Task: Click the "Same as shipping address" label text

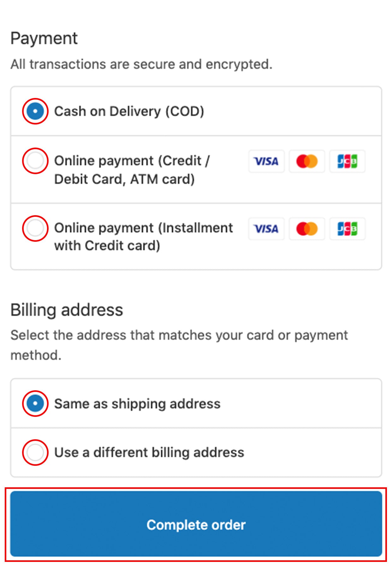Action: (137, 404)
